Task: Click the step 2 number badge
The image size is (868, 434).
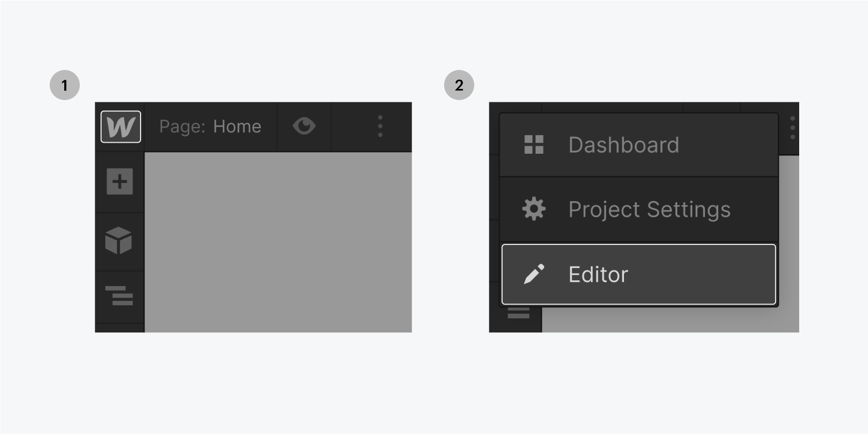Action: (x=459, y=85)
